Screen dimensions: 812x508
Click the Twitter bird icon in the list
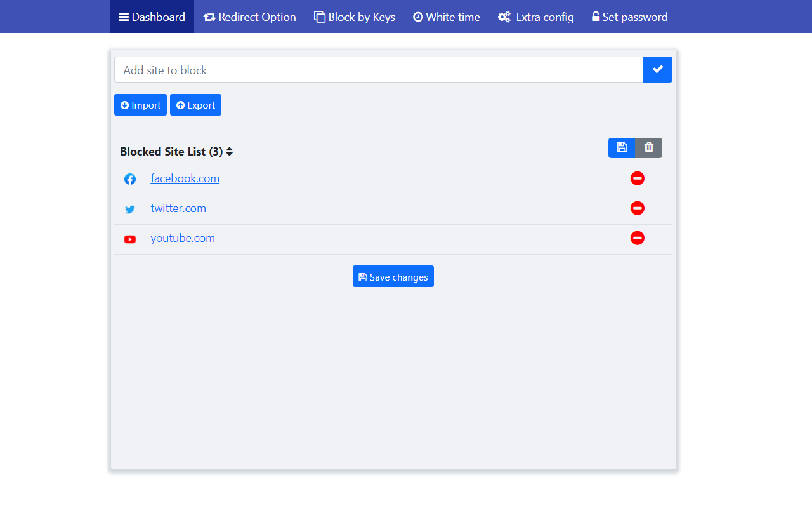click(130, 209)
